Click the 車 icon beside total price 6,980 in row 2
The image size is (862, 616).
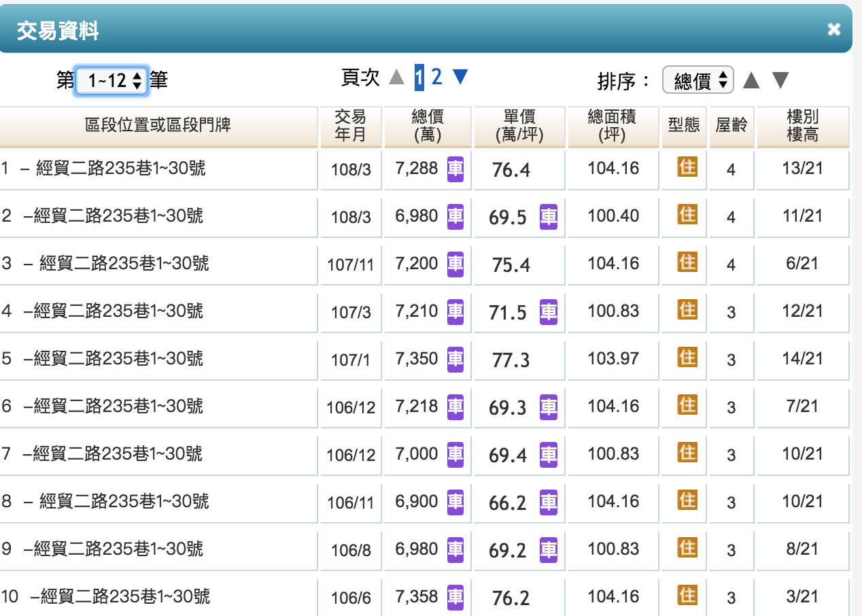455,216
